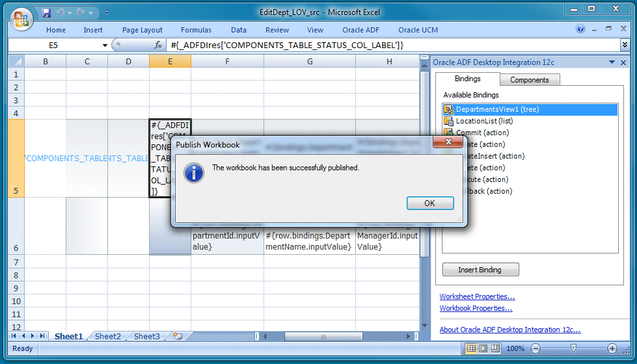
Task: Open the Redo history dropdown arrow
Action: (90, 13)
